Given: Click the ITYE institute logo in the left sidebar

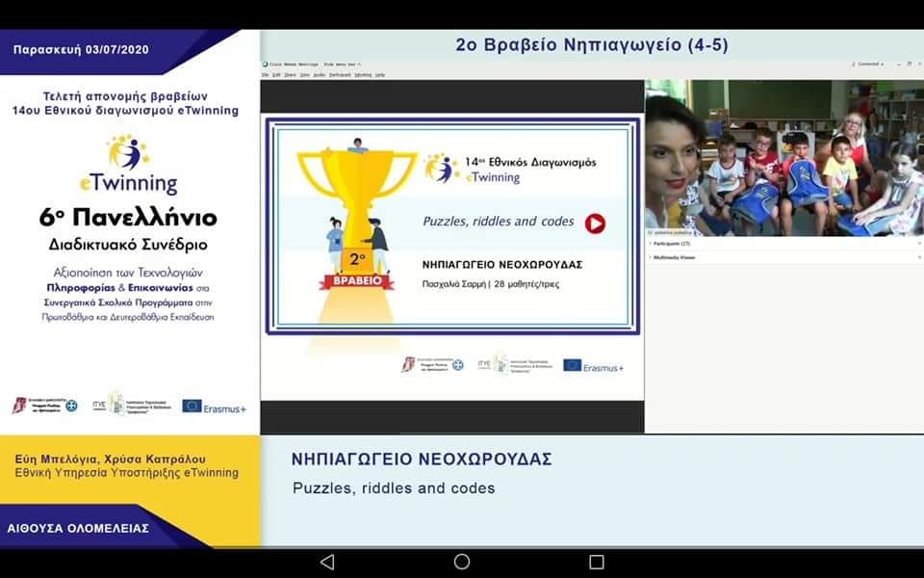Looking at the screenshot, I should (132, 404).
